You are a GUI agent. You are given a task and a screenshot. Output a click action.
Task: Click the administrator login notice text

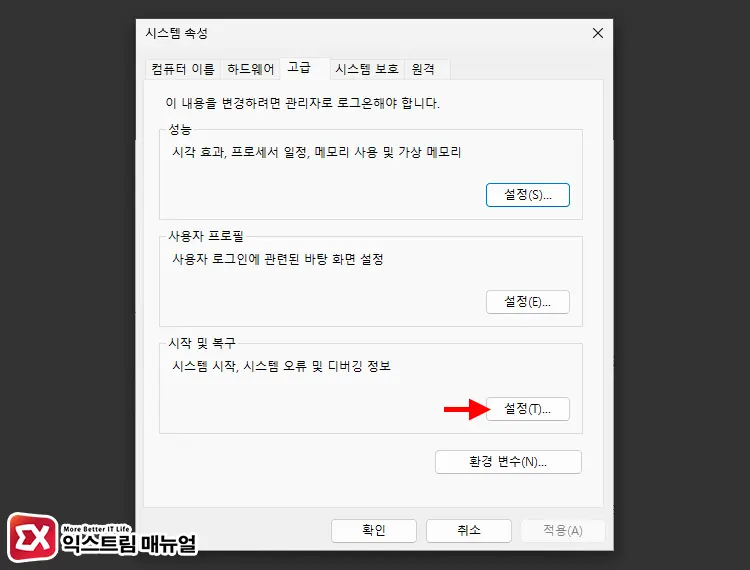(302, 103)
